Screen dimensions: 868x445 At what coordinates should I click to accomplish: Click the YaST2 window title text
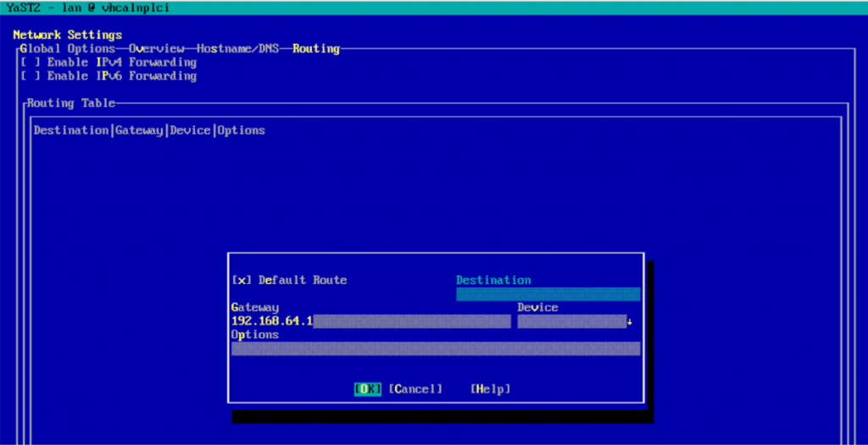tap(88, 8)
